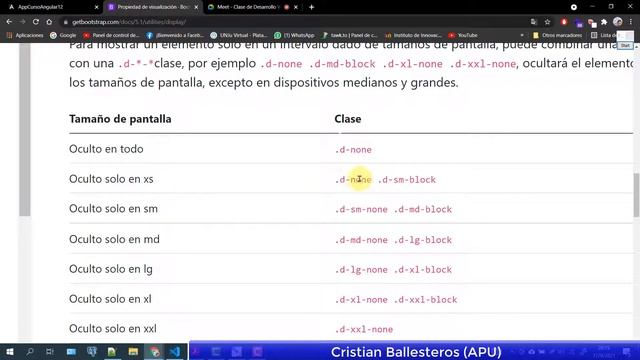Switch to the AppCursoAngular12 tab
Image resolution: width=640 pixels, height=360 pixels.
(52, 7)
